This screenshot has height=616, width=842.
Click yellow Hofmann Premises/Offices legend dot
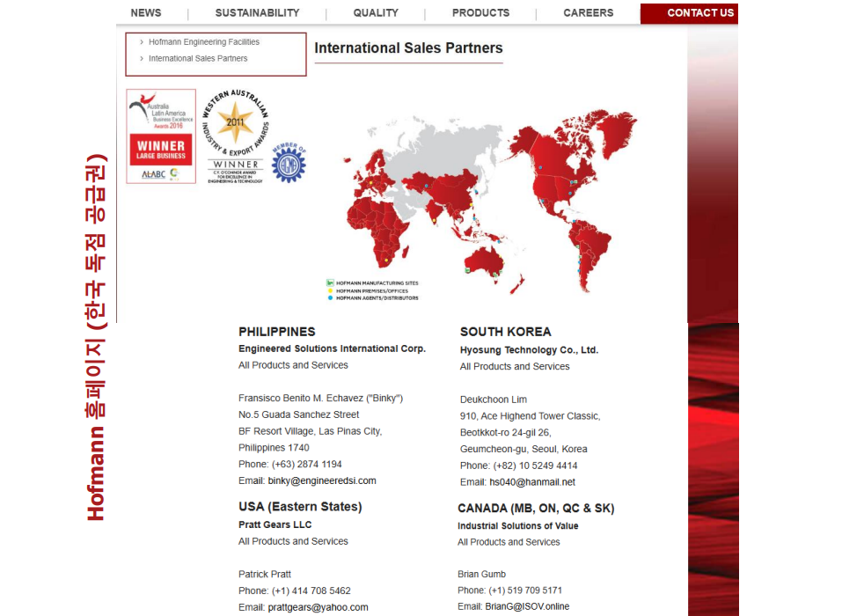pos(330,290)
